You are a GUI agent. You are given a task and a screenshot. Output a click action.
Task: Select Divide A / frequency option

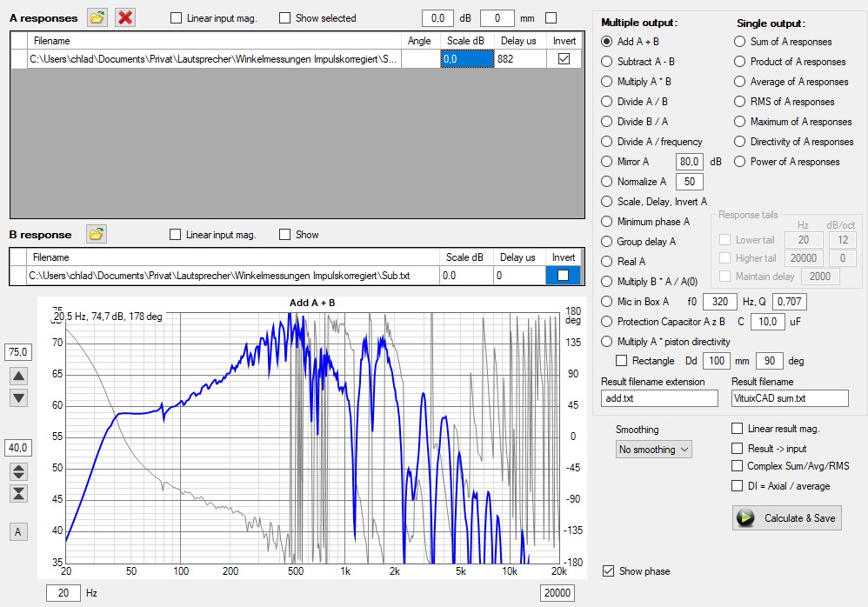(607, 142)
